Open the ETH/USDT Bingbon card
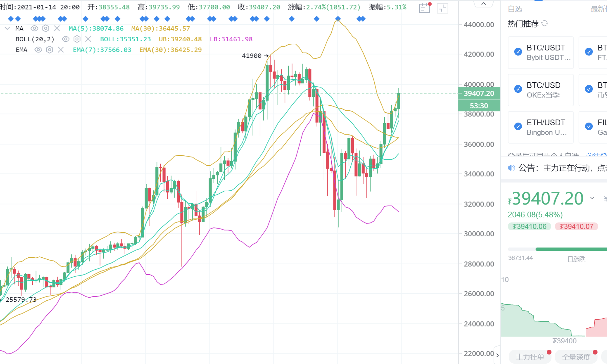Viewport: 607px width, 364px height. coord(541,127)
